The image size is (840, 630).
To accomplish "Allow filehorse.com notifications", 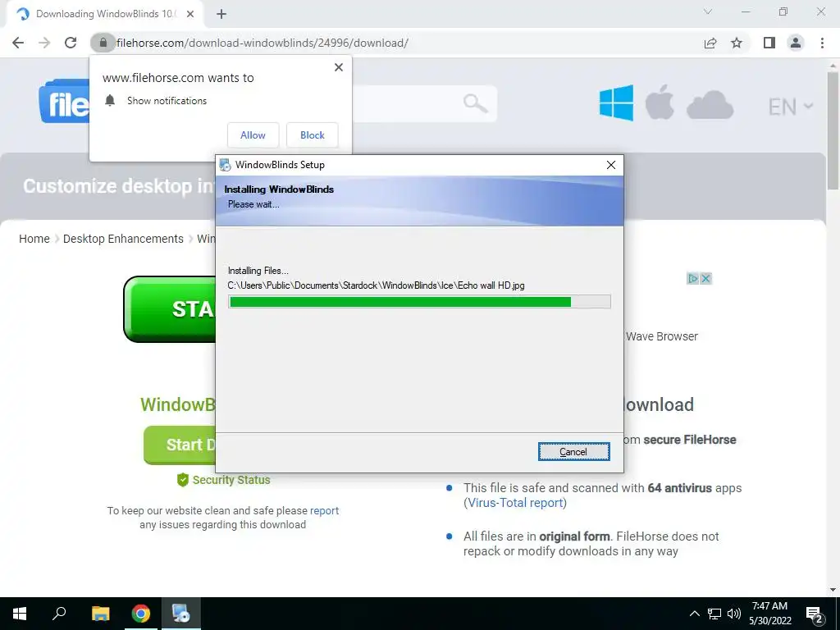I will pyautogui.click(x=253, y=135).
